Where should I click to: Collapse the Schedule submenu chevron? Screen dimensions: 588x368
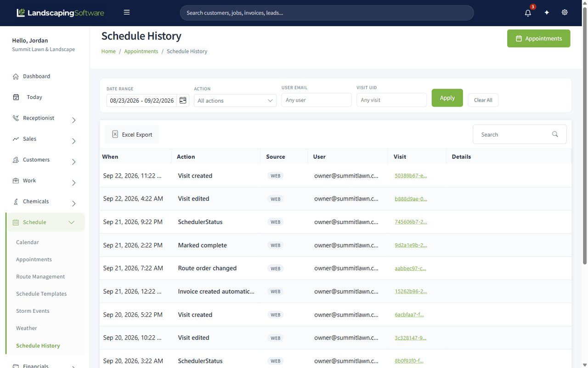pos(71,222)
